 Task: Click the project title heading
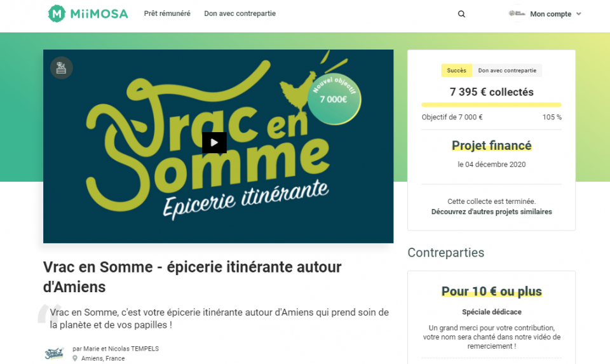(x=192, y=277)
